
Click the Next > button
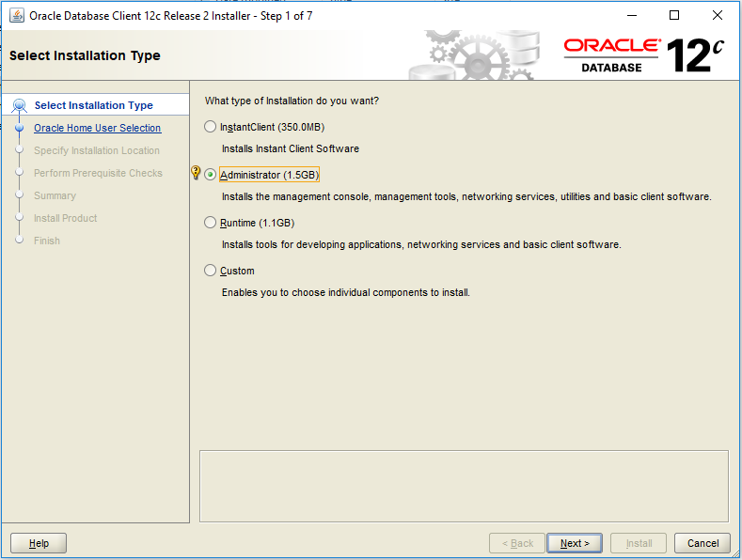tap(575, 543)
